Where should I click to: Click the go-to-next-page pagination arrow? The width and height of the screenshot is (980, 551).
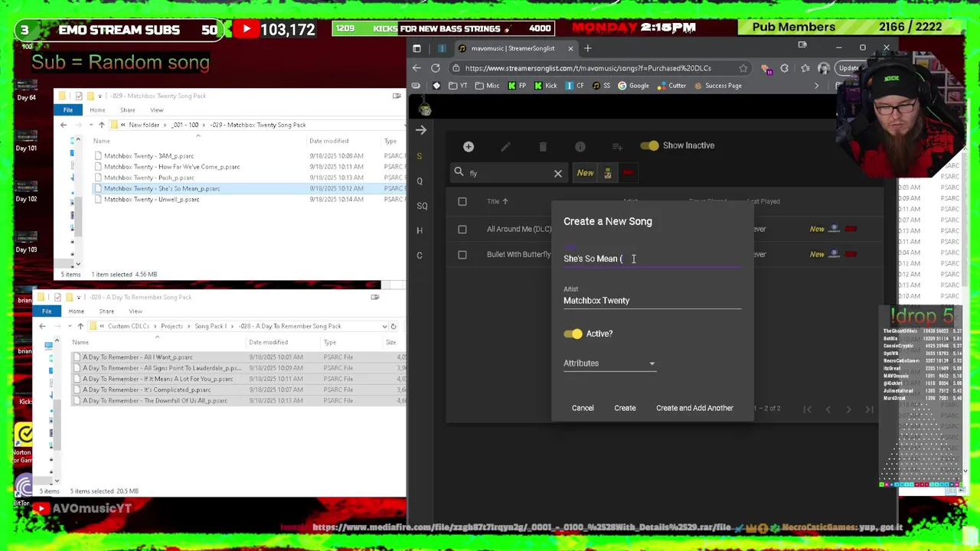click(x=848, y=409)
